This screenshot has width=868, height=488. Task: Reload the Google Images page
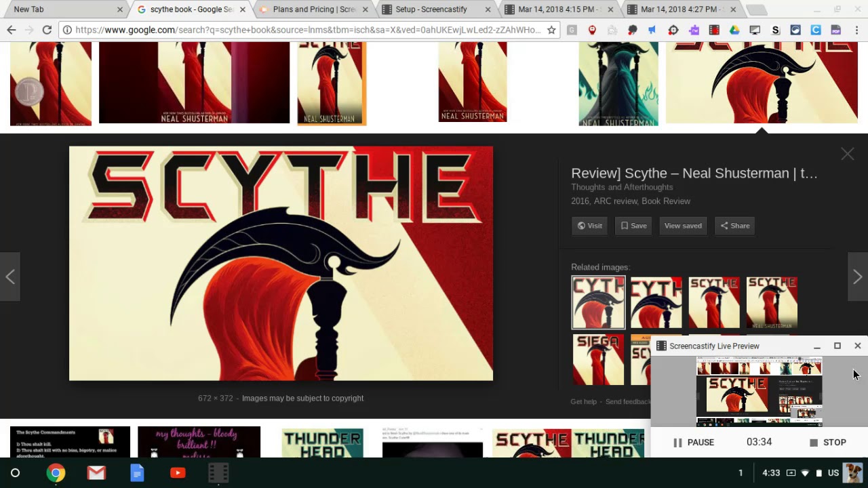47,30
